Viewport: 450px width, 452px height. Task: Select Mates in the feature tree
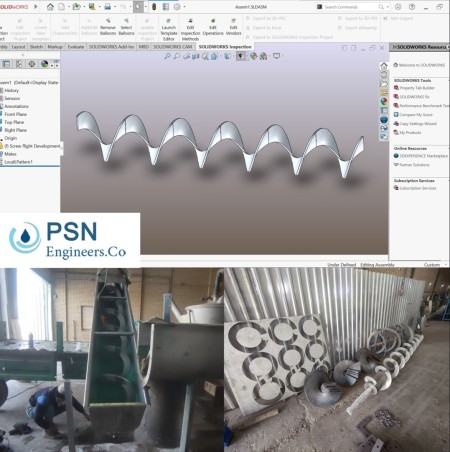(9, 154)
